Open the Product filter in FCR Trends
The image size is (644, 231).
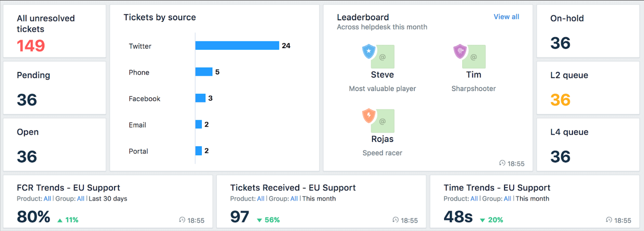coord(47,199)
